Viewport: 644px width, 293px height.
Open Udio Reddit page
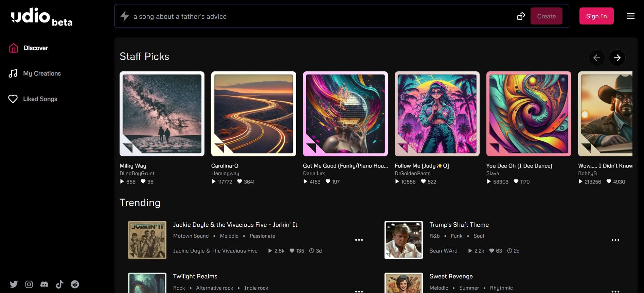pyautogui.click(x=75, y=284)
